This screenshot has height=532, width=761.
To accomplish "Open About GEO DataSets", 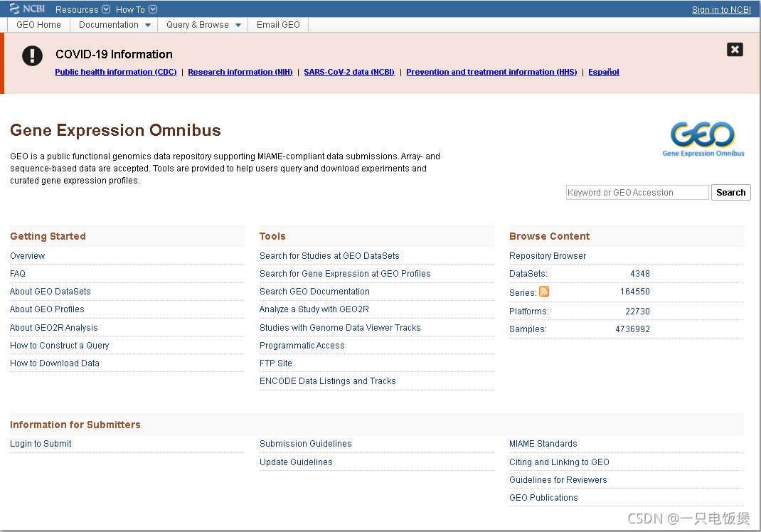I will [50, 292].
